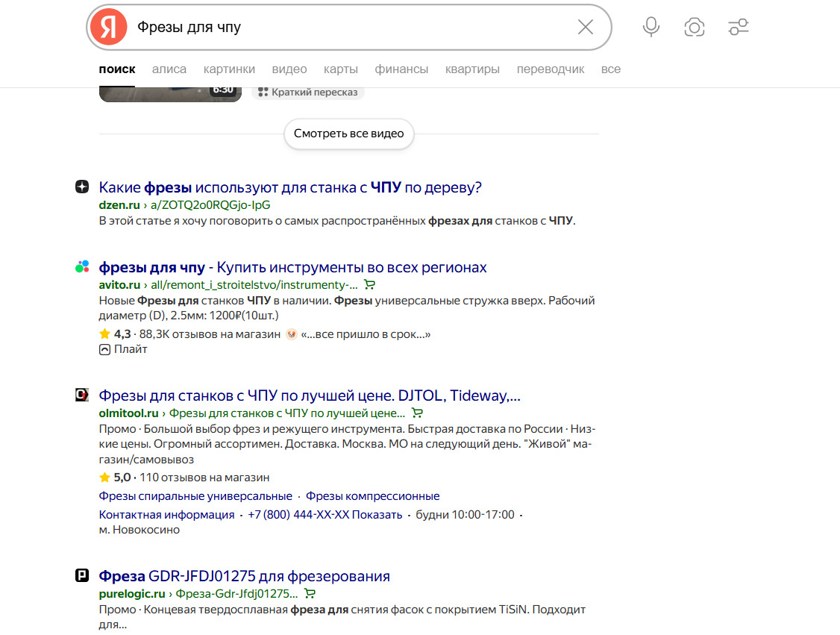The image size is (840, 635).
Task: Switch to the финансы tab
Action: (x=401, y=69)
